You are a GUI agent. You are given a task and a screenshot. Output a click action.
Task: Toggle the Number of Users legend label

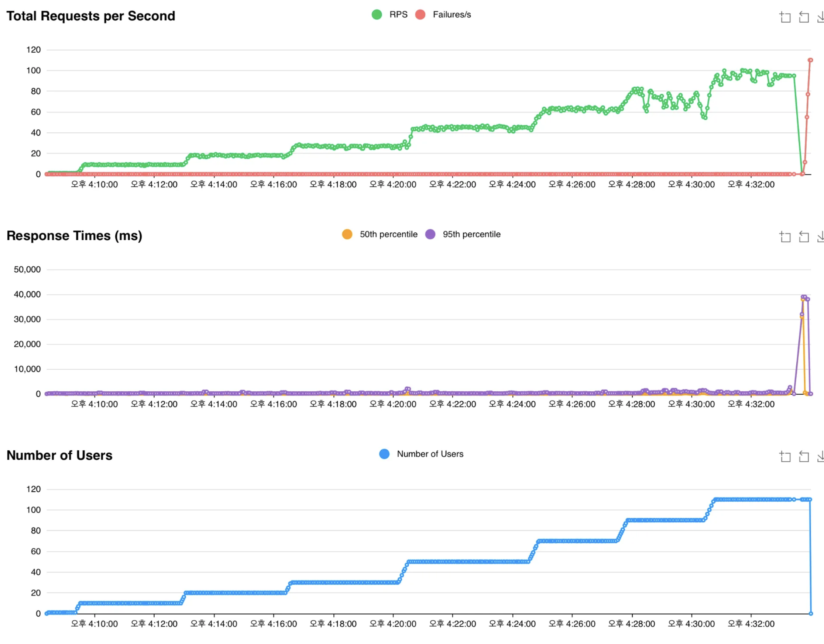point(430,454)
